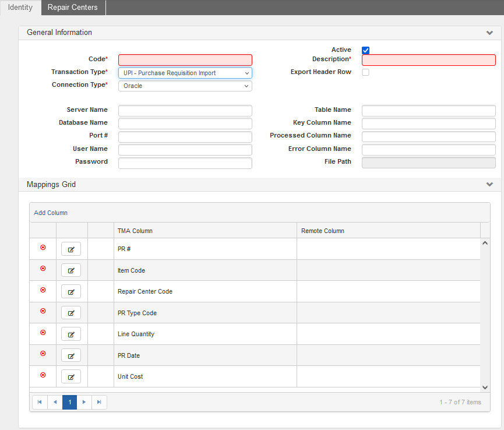Edit the Line Quantity mapping row
Image resolution: width=504 pixels, height=430 pixels.
(71, 334)
